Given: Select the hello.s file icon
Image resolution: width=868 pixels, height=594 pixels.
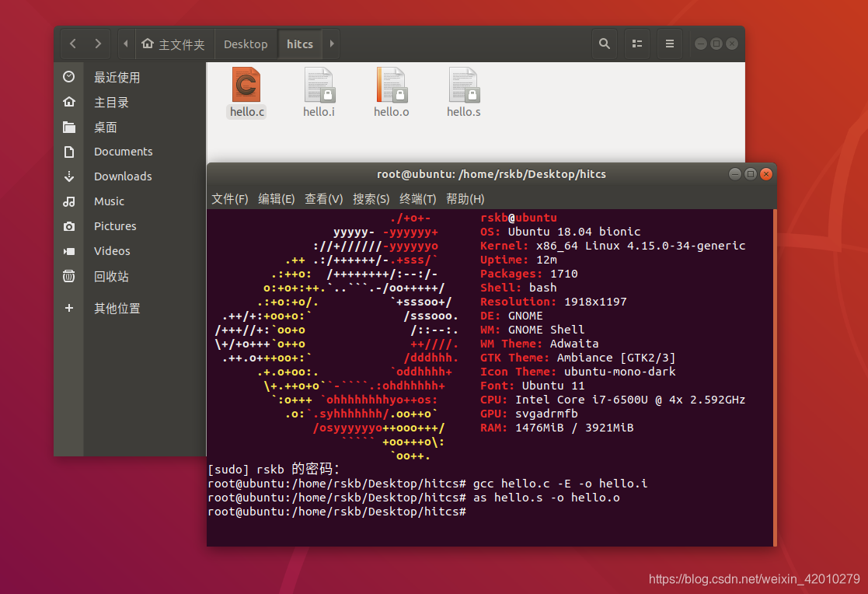Looking at the screenshot, I should click(464, 84).
